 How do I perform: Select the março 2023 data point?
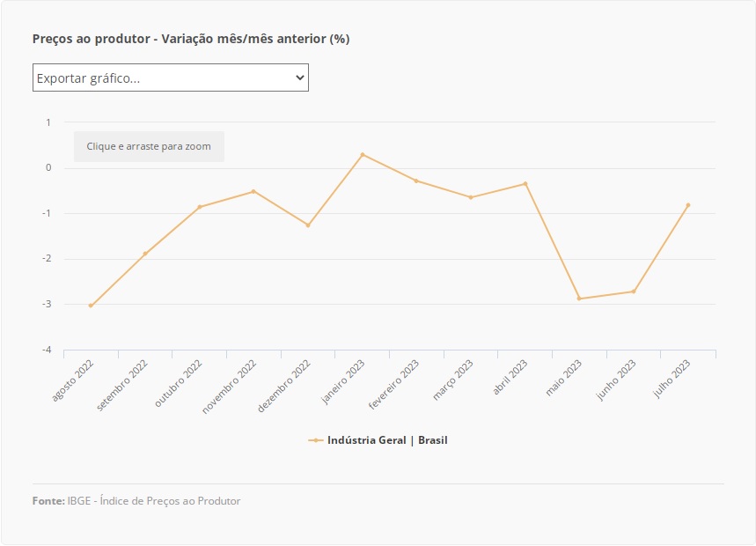[471, 197]
